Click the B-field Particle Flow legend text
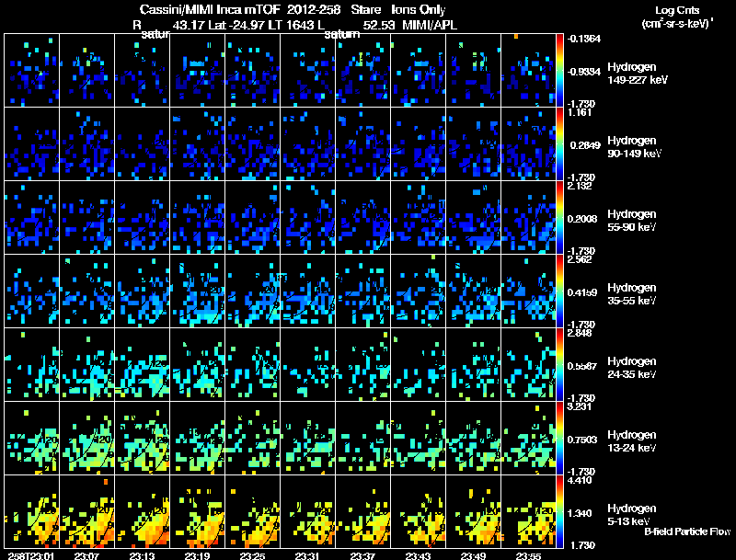 pos(687,531)
